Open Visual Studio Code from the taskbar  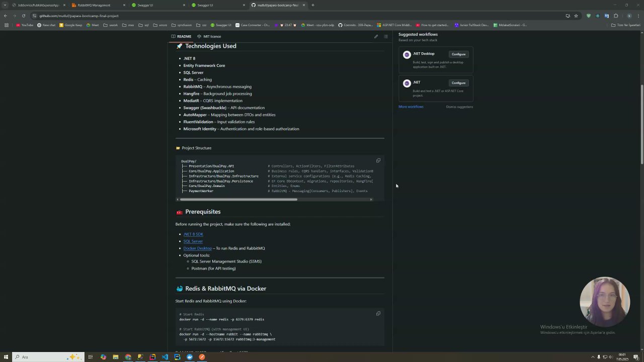coord(165,357)
